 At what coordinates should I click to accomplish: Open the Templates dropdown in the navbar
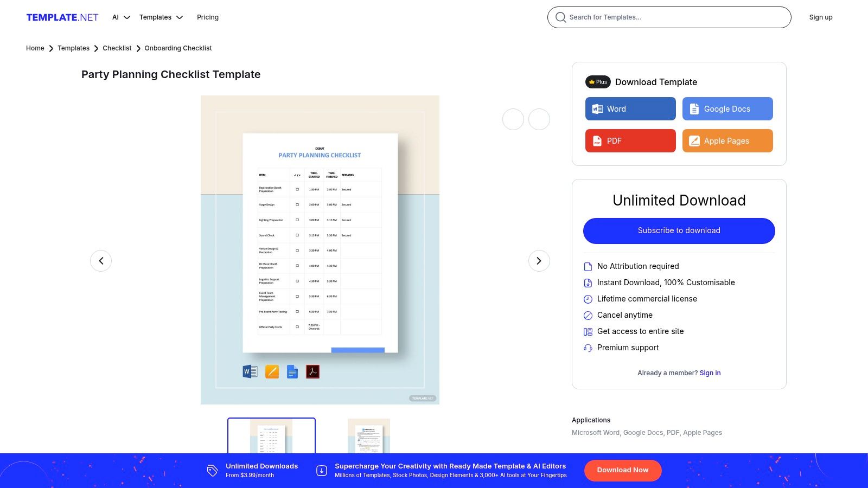[x=161, y=17]
